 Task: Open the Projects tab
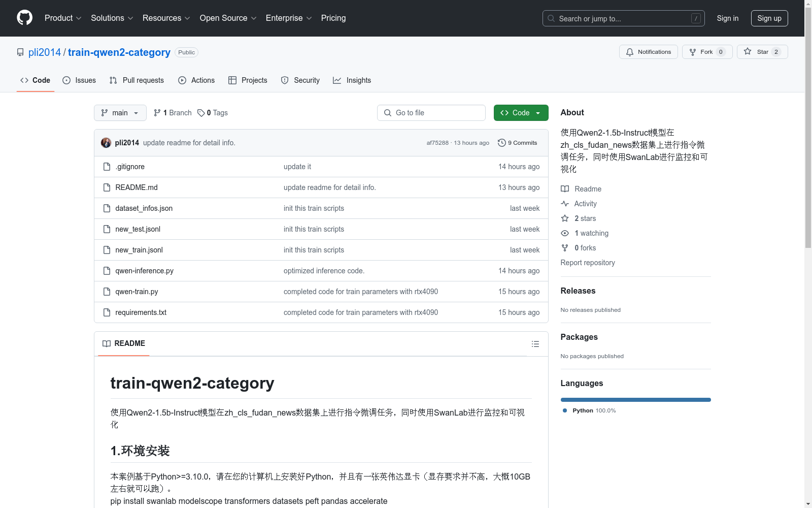pos(248,80)
